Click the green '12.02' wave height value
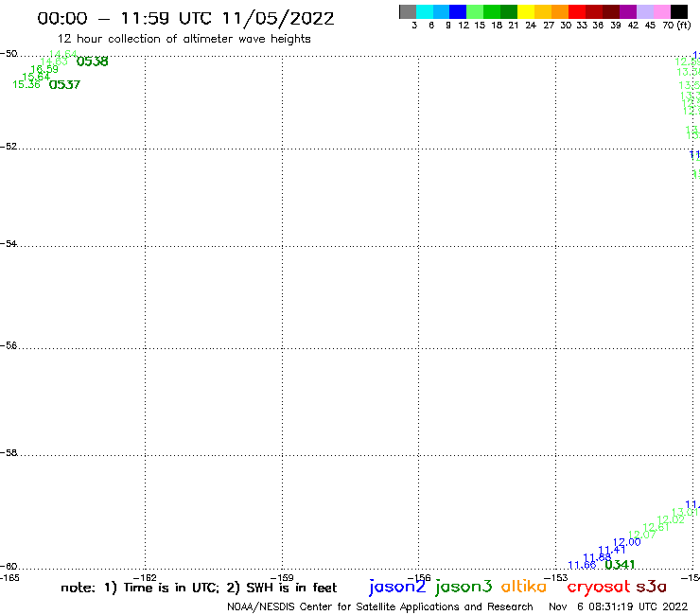700x615 pixels. point(671,519)
